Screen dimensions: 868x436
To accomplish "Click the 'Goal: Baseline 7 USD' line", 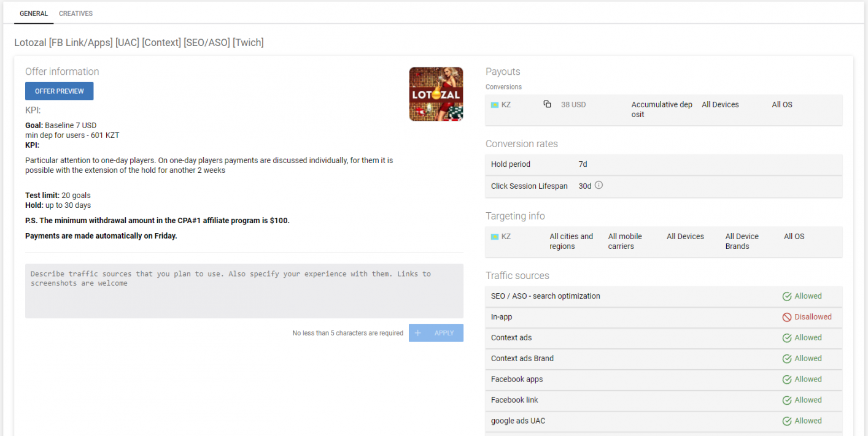I will (x=61, y=126).
